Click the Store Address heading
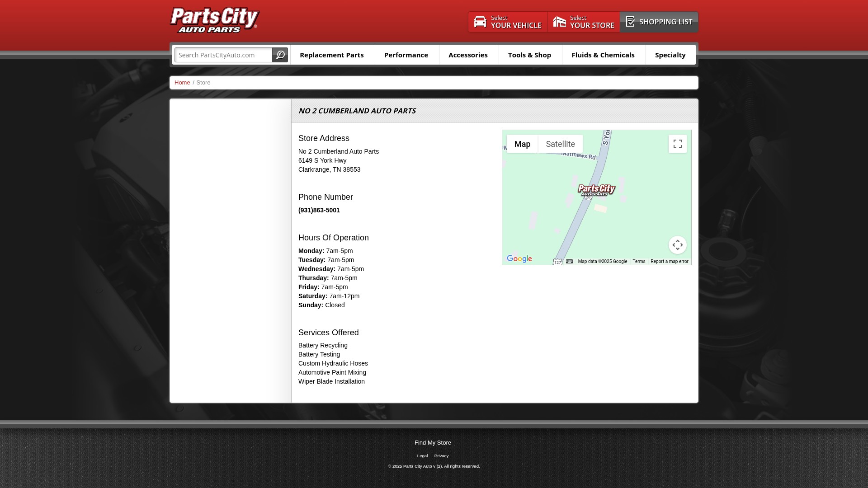 [x=324, y=138]
